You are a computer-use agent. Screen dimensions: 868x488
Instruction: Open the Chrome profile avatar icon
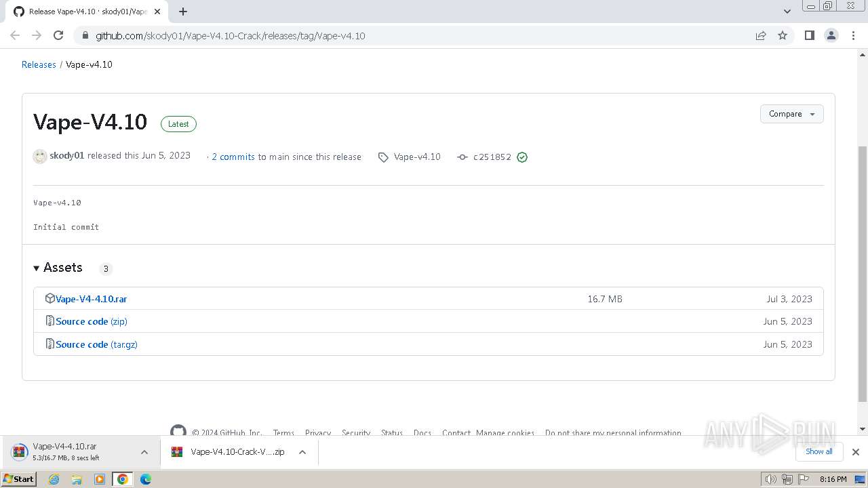tap(831, 35)
